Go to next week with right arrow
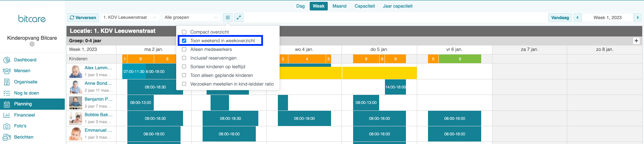The height and width of the screenshot is (144, 644). pyautogui.click(x=638, y=17)
